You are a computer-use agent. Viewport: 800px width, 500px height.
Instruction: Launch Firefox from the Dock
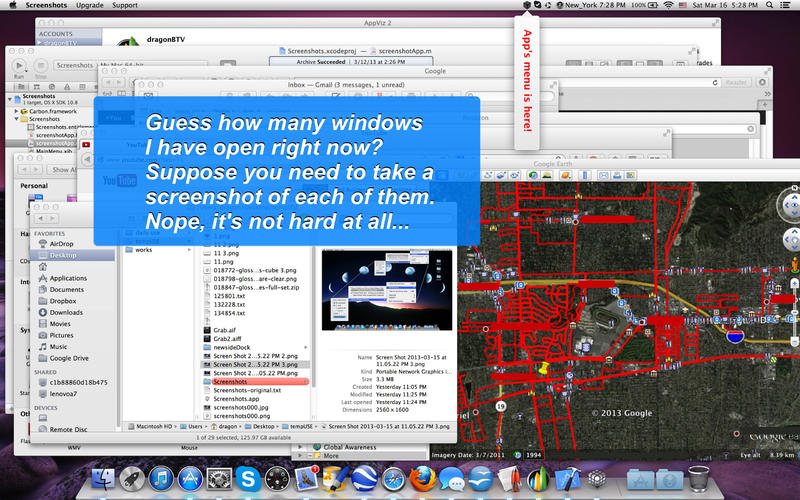point(422,479)
